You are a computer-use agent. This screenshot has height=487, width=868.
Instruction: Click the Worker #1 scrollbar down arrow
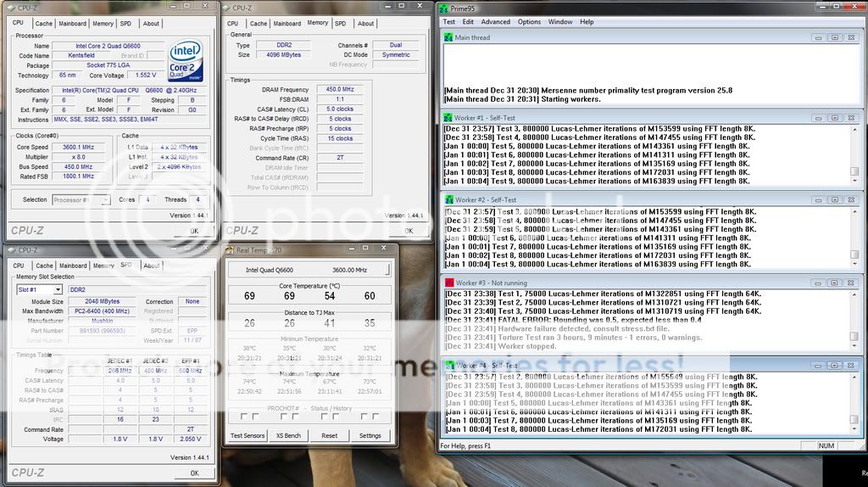tap(854, 181)
